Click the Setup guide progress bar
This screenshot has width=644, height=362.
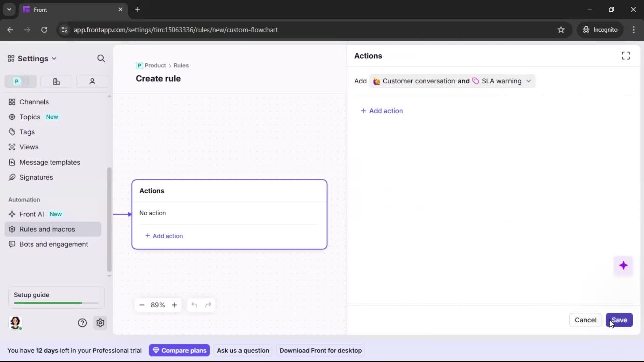(55, 303)
